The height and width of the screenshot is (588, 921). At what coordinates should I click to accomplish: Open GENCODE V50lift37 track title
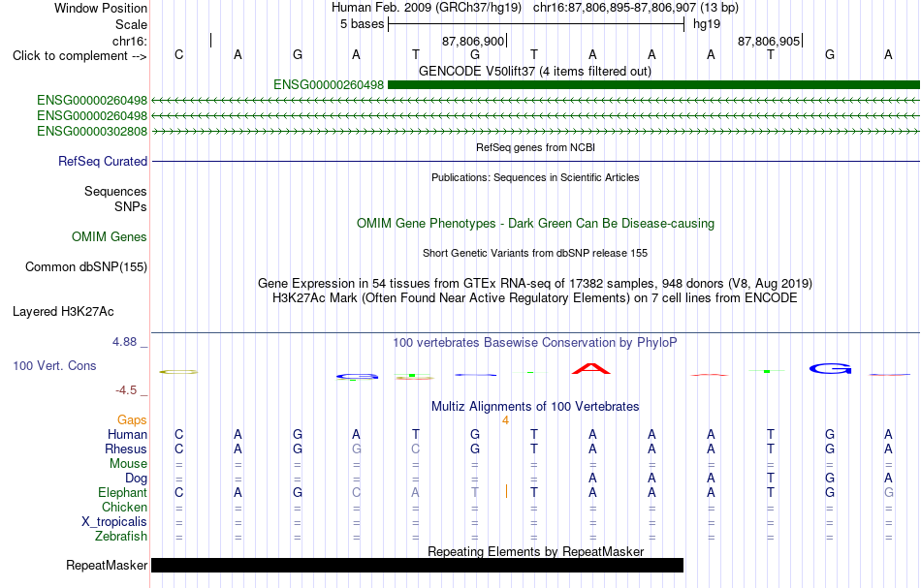pos(535,72)
